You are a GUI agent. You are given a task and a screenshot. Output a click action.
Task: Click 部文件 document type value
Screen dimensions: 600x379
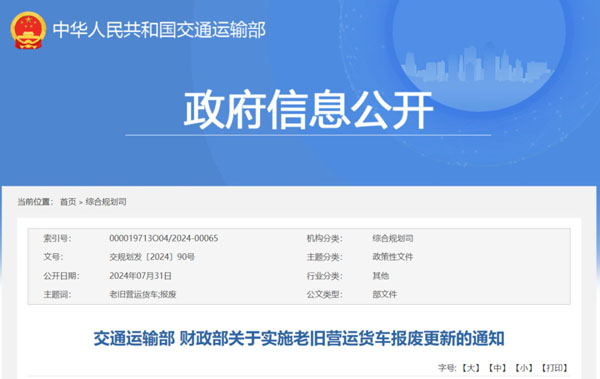(x=385, y=294)
